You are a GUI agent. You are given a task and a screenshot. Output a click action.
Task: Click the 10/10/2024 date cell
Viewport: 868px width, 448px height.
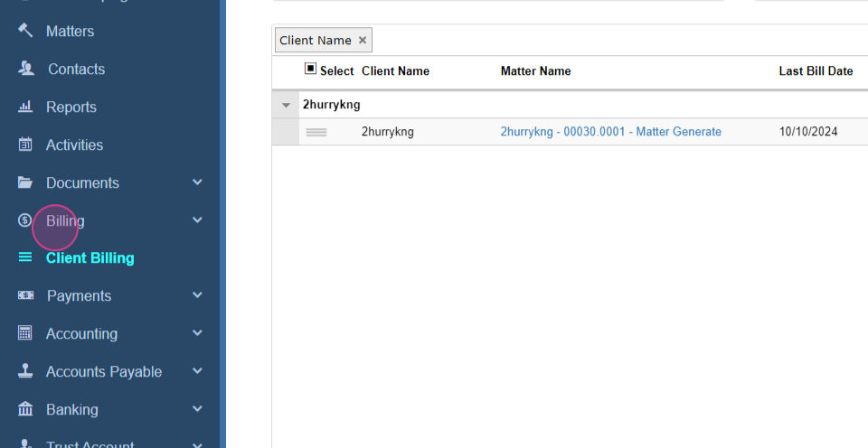[808, 132]
